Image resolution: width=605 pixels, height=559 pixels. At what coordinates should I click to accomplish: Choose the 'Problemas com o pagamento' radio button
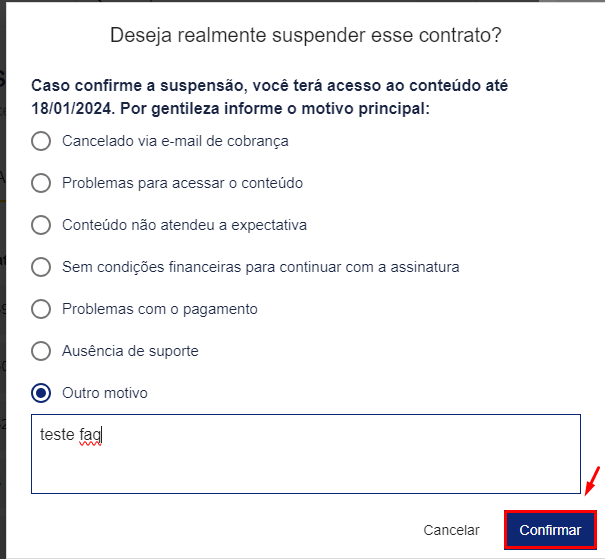click(41, 309)
